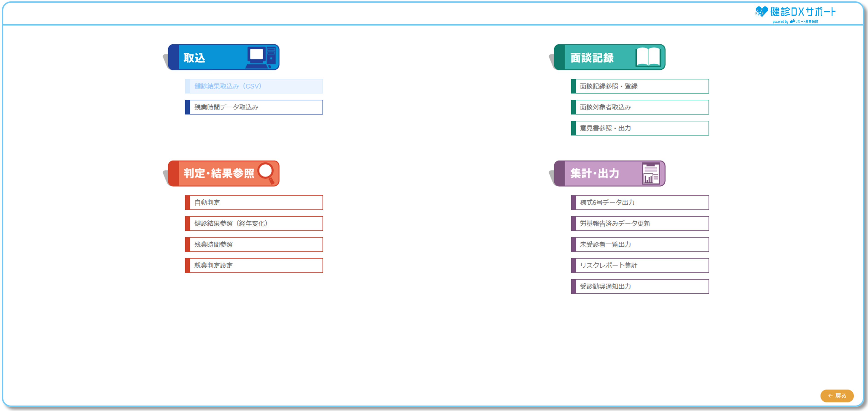This screenshot has width=868, height=411.
Task: Click the report chart icon on 集計・出力 banner
Action: tap(651, 173)
